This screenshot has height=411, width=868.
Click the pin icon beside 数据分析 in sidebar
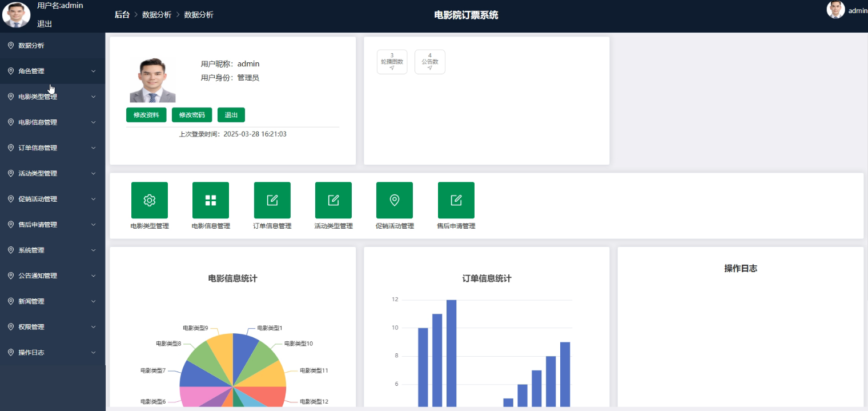[x=11, y=45]
